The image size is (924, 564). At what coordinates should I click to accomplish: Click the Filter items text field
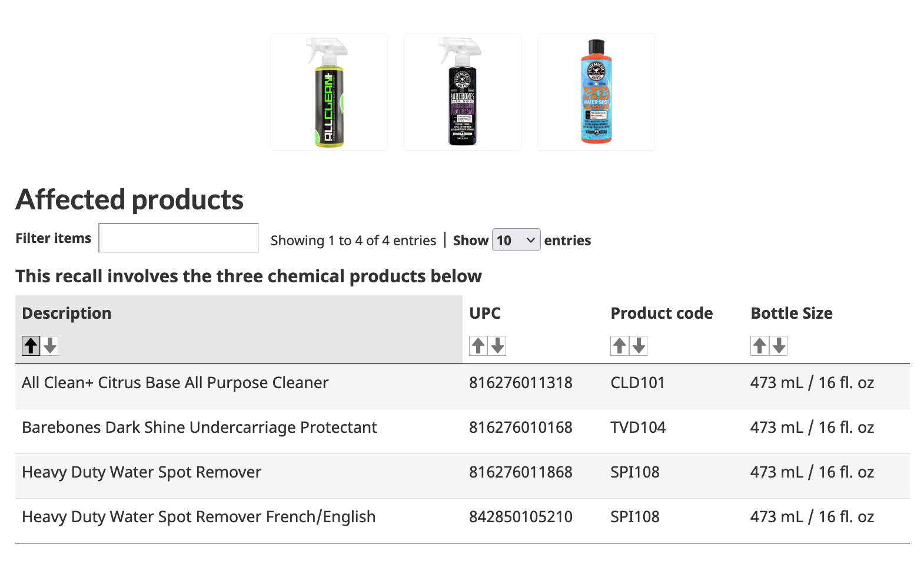[x=178, y=238]
